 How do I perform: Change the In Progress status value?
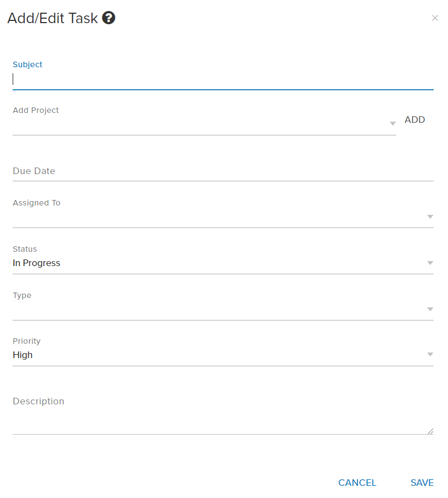coord(217,263)
